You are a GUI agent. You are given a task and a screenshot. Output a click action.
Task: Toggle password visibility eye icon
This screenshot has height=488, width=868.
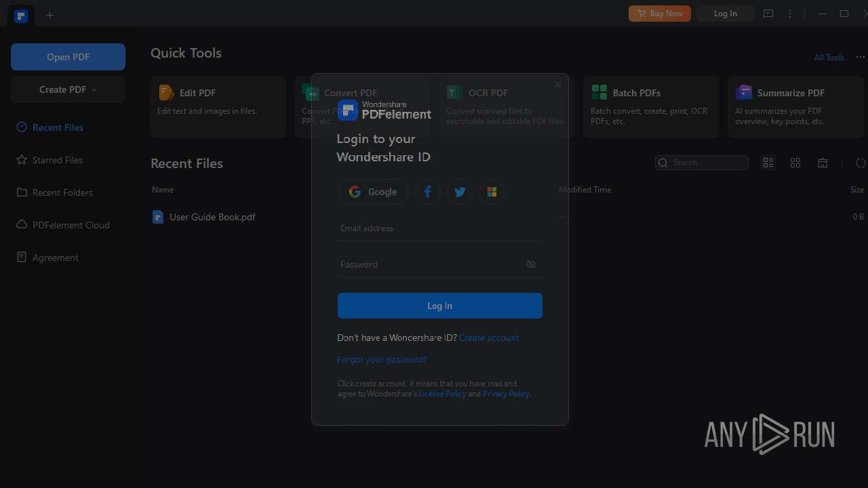531,264
